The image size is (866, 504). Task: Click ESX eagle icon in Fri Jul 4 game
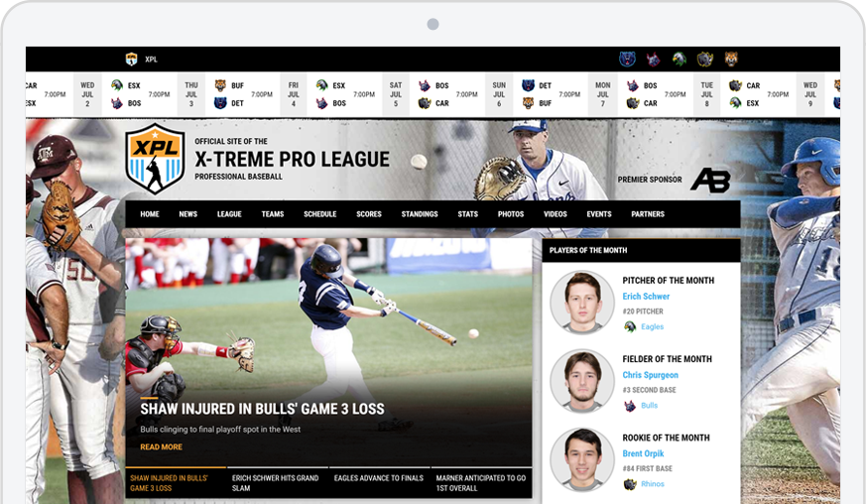322,85
